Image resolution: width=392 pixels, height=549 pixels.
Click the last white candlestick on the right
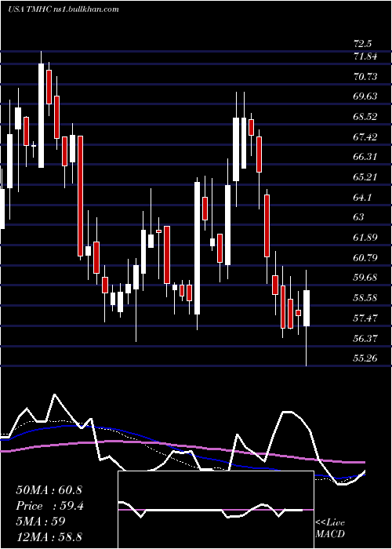tap(307, 308)
